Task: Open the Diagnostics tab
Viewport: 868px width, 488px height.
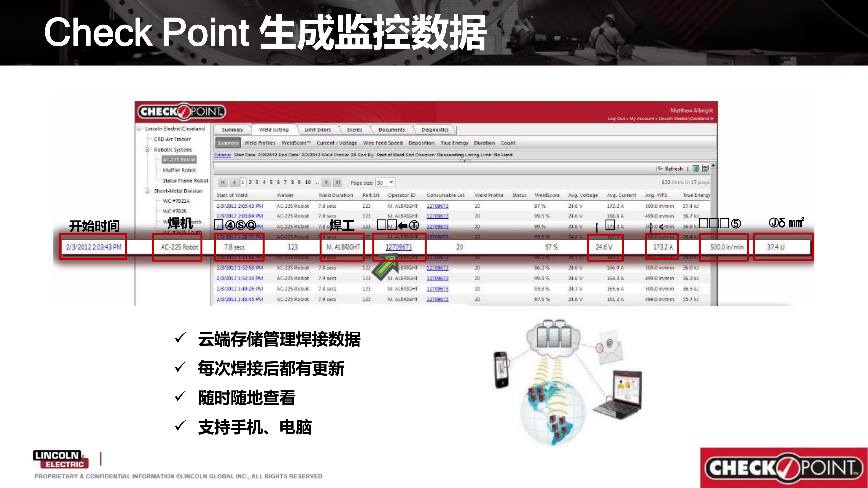Action: click(x=435, y=130)
